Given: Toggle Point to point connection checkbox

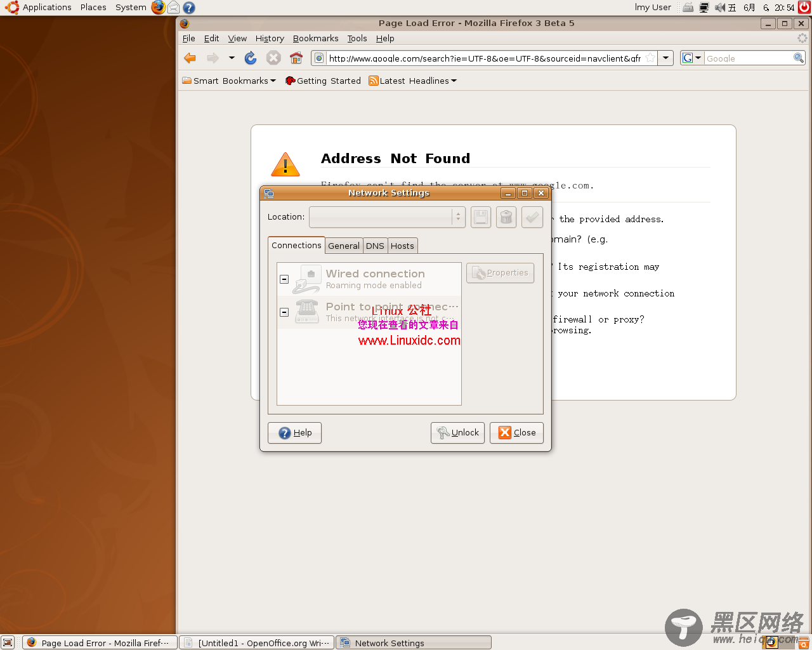Looking at the screenshot, I should coord(284,312).
